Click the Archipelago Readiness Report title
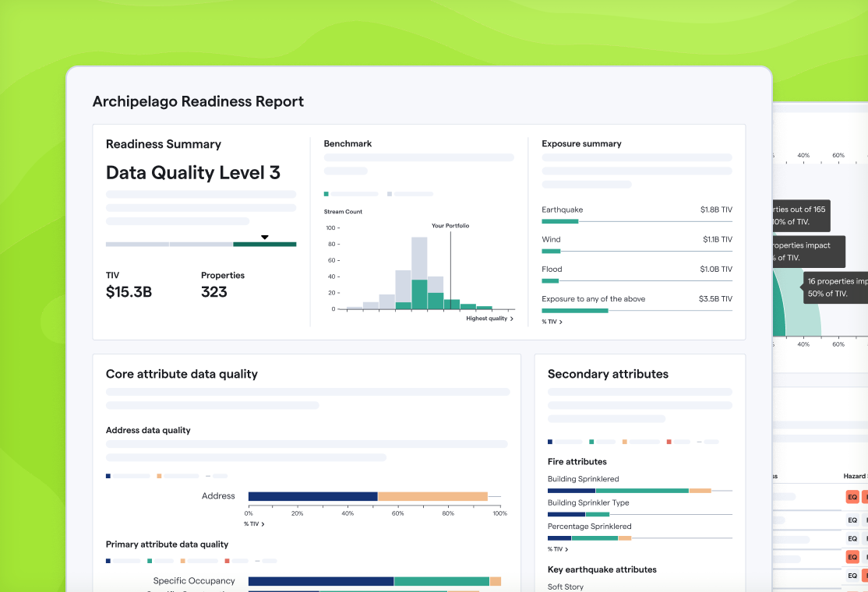 tap(198, 101)
